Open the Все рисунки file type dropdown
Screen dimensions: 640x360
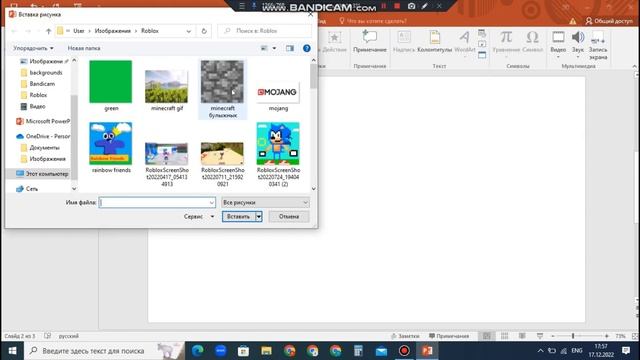[265, 202]
